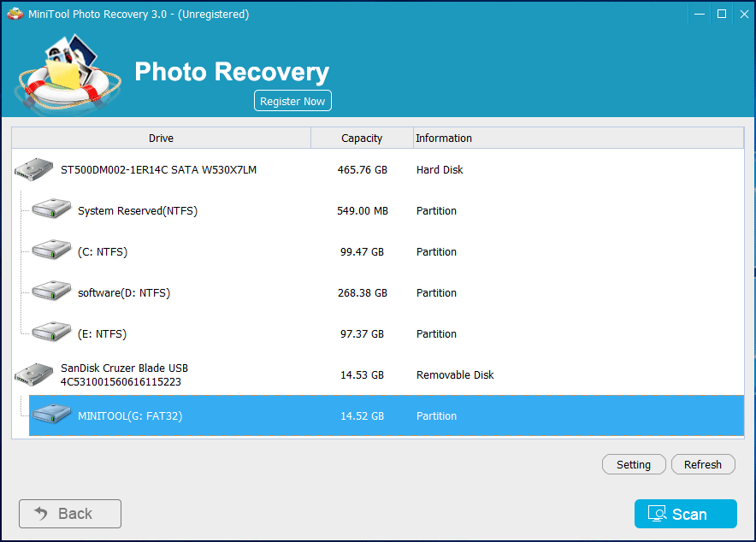
Task: Sort list by Drive column header
Action: click(161, 138)
